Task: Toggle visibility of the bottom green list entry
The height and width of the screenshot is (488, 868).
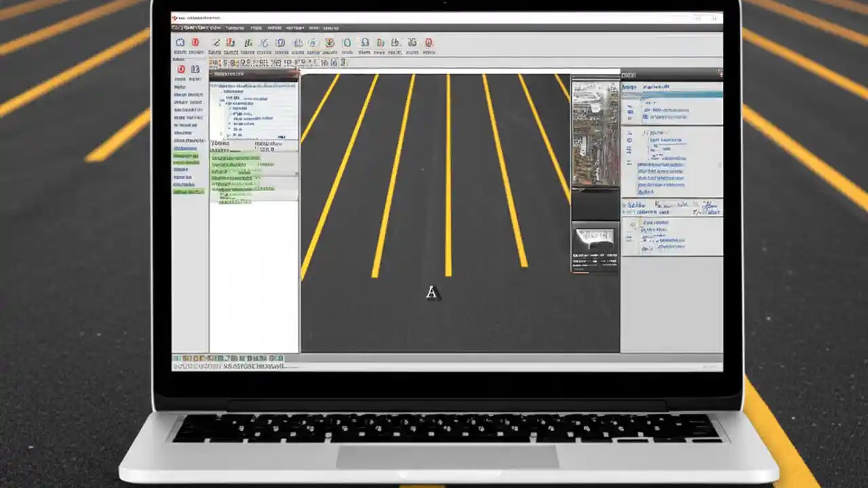Action: click(x=189, y=191)
